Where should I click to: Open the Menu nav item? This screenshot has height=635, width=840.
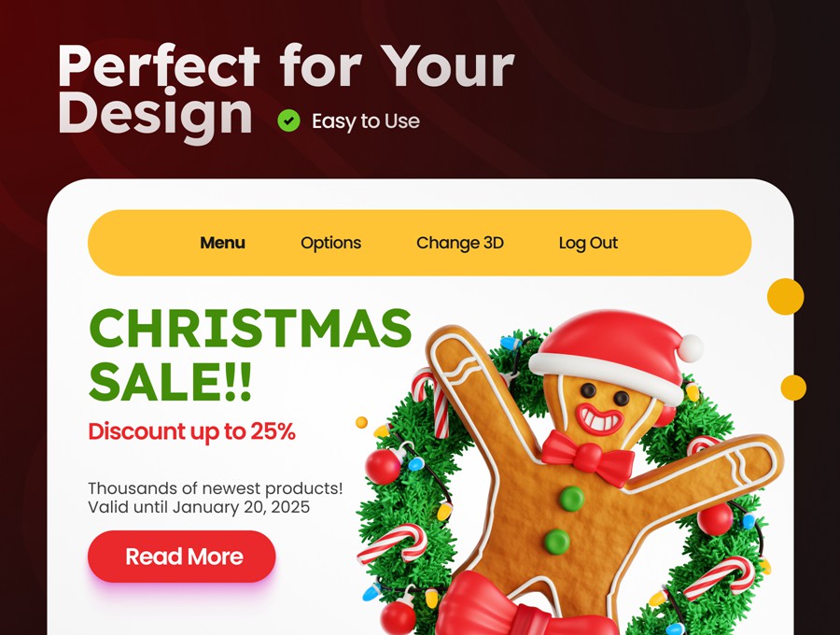tap(222, 243)
